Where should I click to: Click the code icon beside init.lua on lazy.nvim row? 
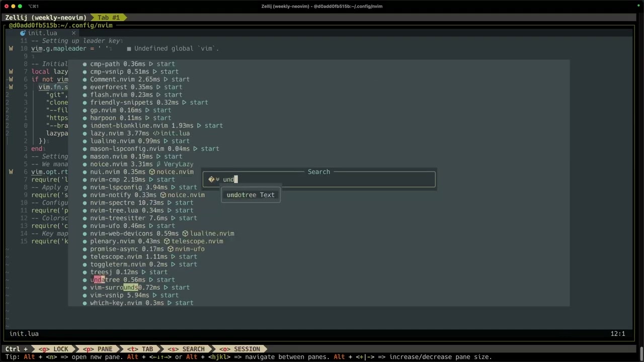point(156,133)
